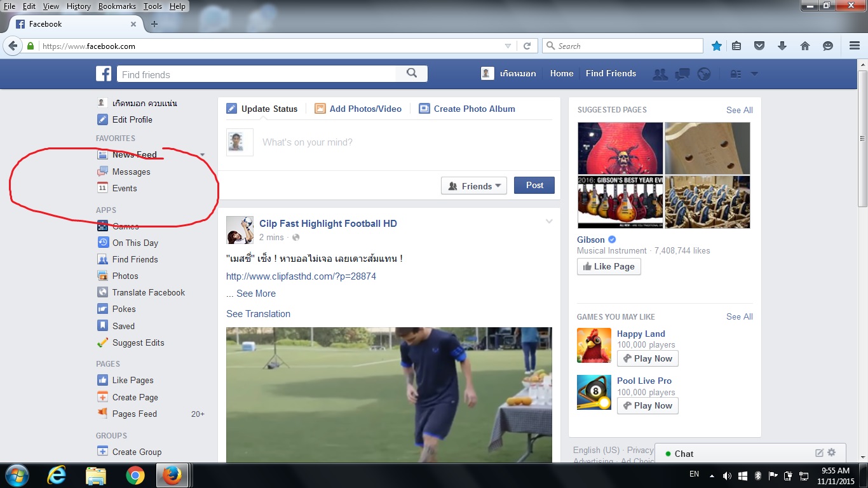Open the Firefox hamburger menu
This screenshot has height=488, width=868.
855,46
